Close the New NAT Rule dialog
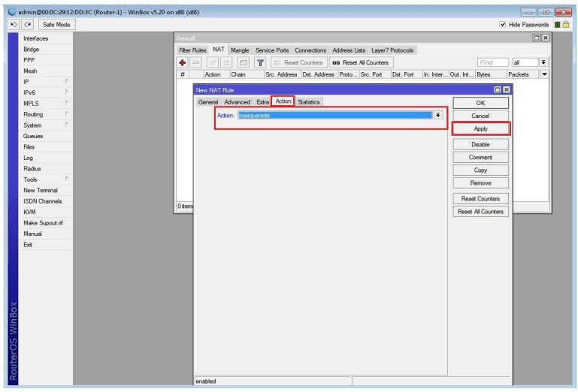Image resolution: width=578 pixels, height=392 pixels. (x=507, y=89)
